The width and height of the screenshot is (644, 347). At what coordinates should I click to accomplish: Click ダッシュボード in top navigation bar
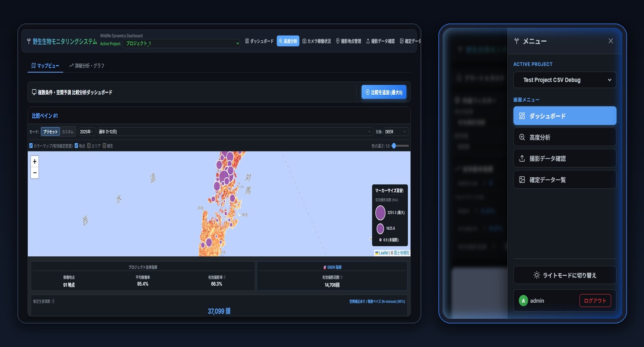tap(259, 41)
